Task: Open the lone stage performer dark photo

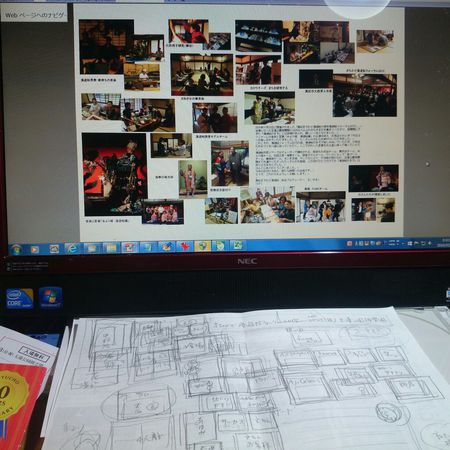Action: 374,178
